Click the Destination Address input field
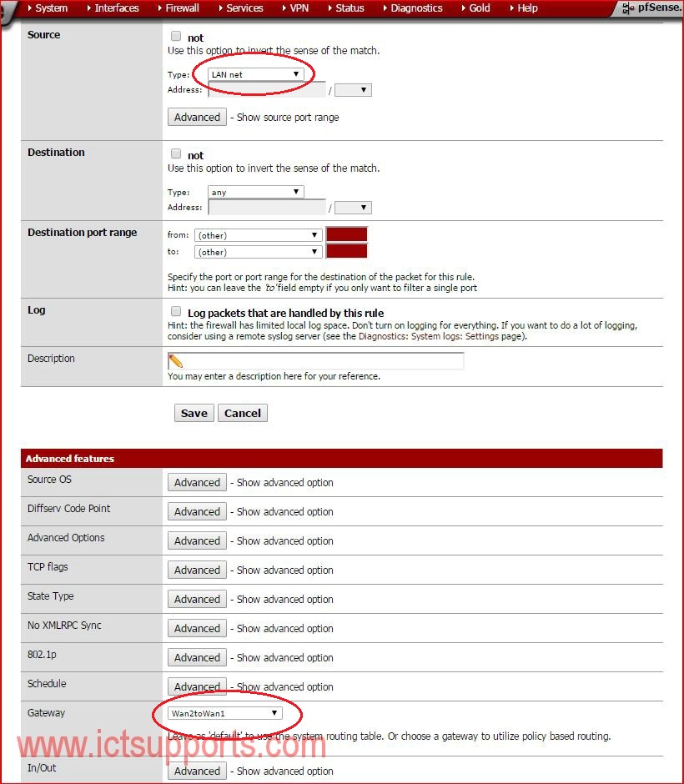The height and width of the screenshot is (784, 684). 267,208
